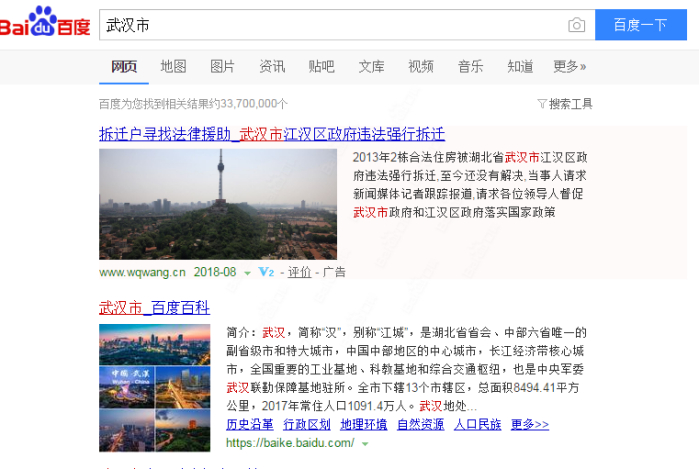Open the 资讯 tab
699x469 pixels.
pyautogui.click(x=272, y=66)
